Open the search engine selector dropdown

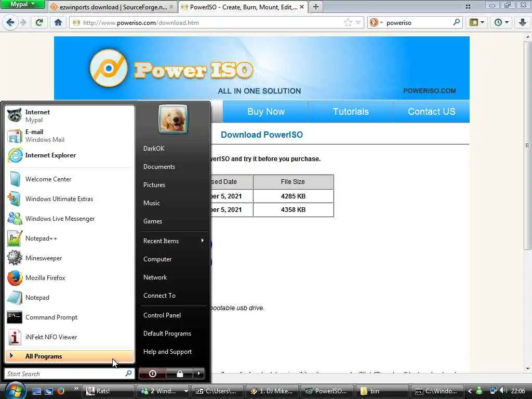click(x=376, y=22)
